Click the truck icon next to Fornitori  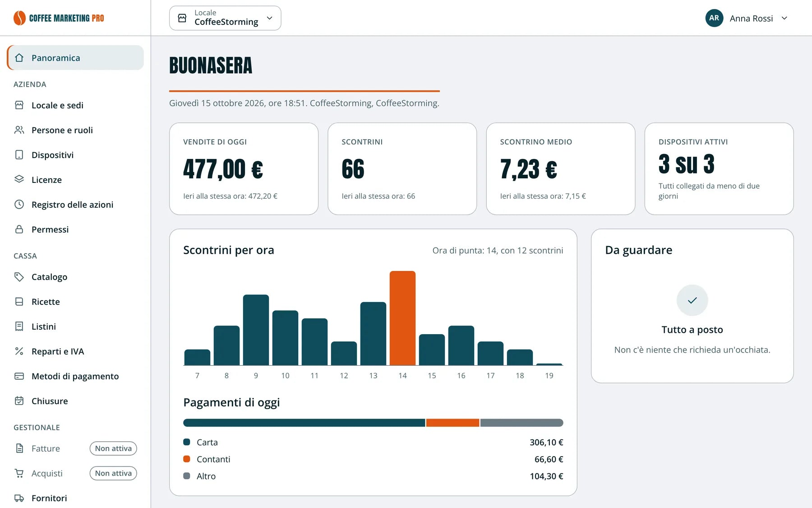click(19, 498)
